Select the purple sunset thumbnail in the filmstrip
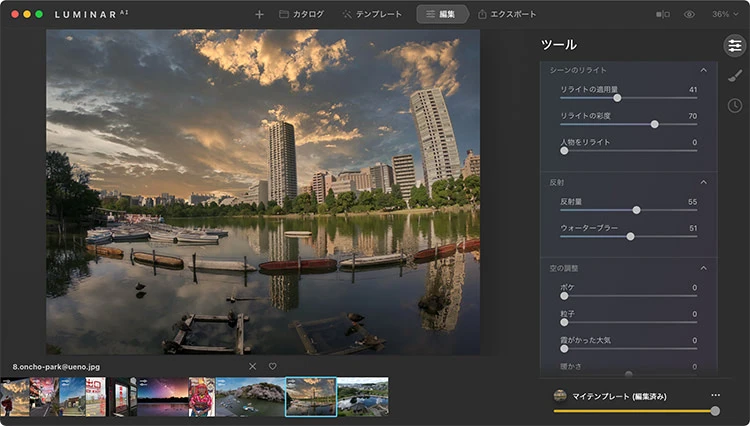Screen dimensions: 750x426 [161, 397]
